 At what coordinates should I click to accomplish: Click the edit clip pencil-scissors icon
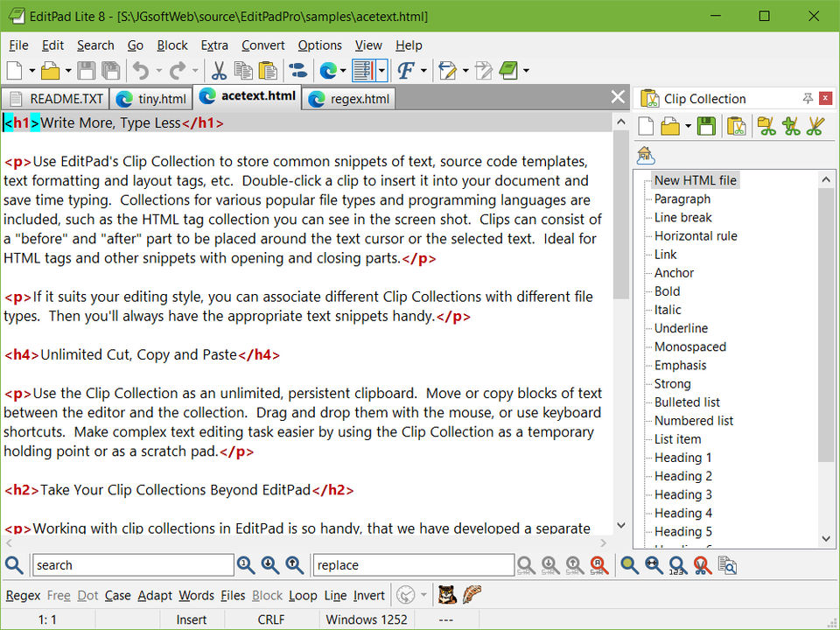[x=815, y=126]
